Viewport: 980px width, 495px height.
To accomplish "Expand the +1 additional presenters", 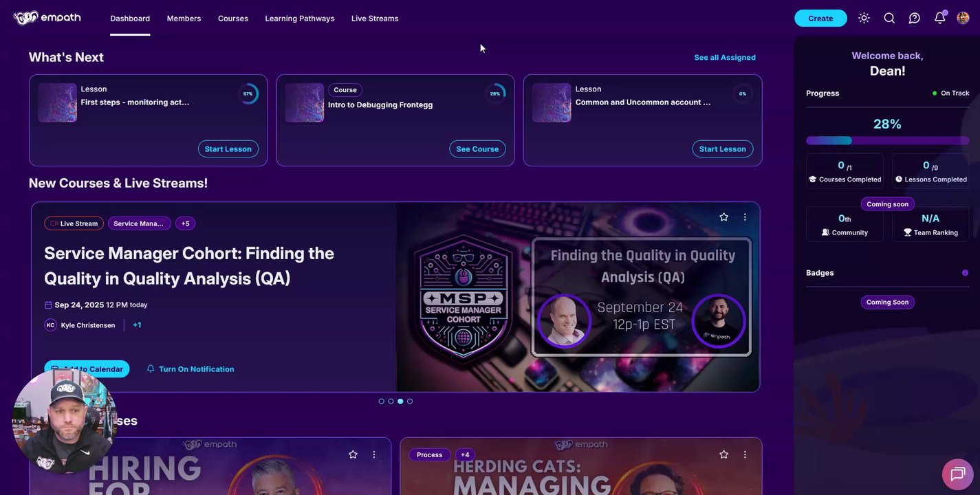I will (137, 325).
